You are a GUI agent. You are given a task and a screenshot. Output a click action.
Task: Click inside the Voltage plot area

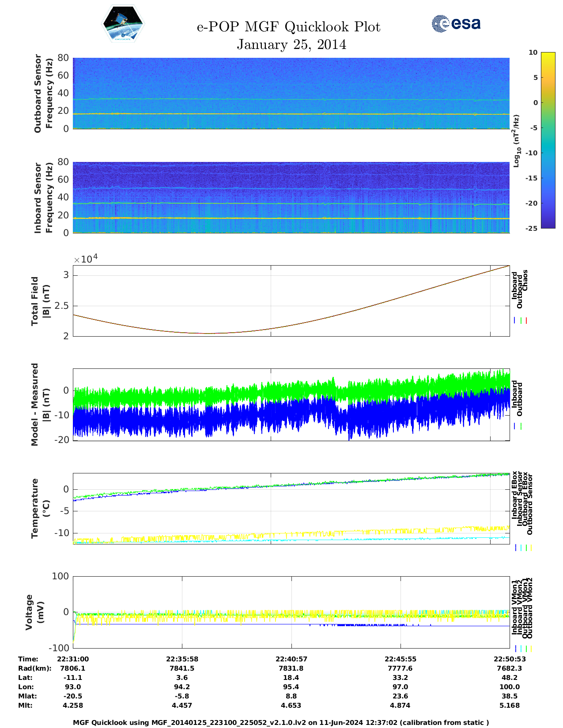point(291,612)
